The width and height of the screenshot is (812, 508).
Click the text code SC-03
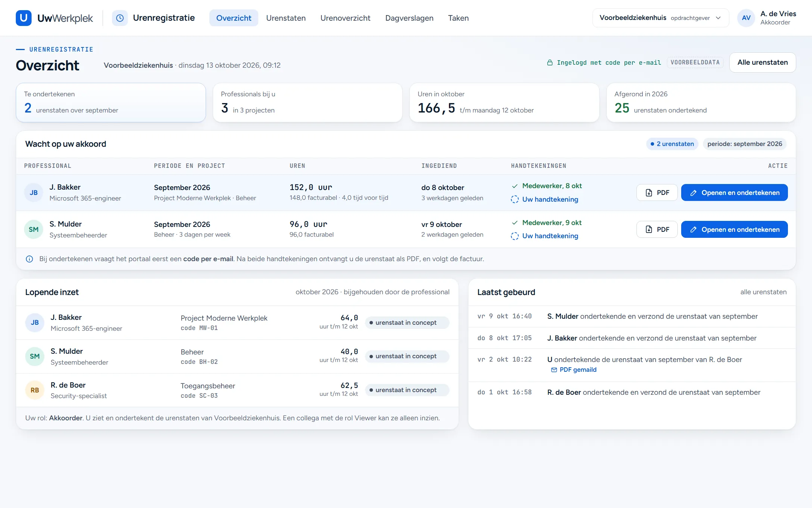[199, 396]
